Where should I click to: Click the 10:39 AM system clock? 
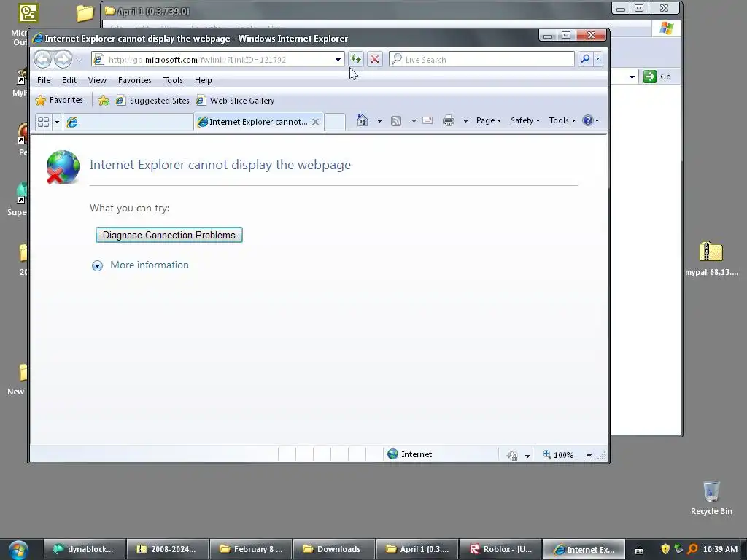[x=720, y=549]
